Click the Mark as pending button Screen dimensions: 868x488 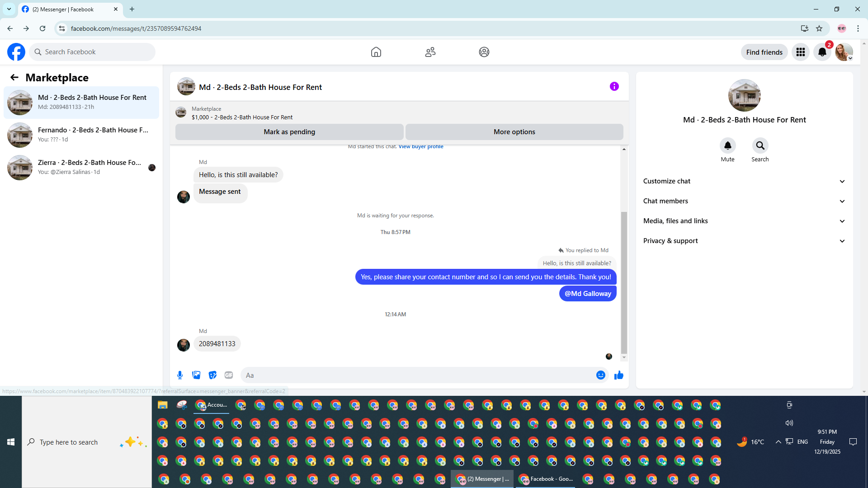tap(289, 132)
